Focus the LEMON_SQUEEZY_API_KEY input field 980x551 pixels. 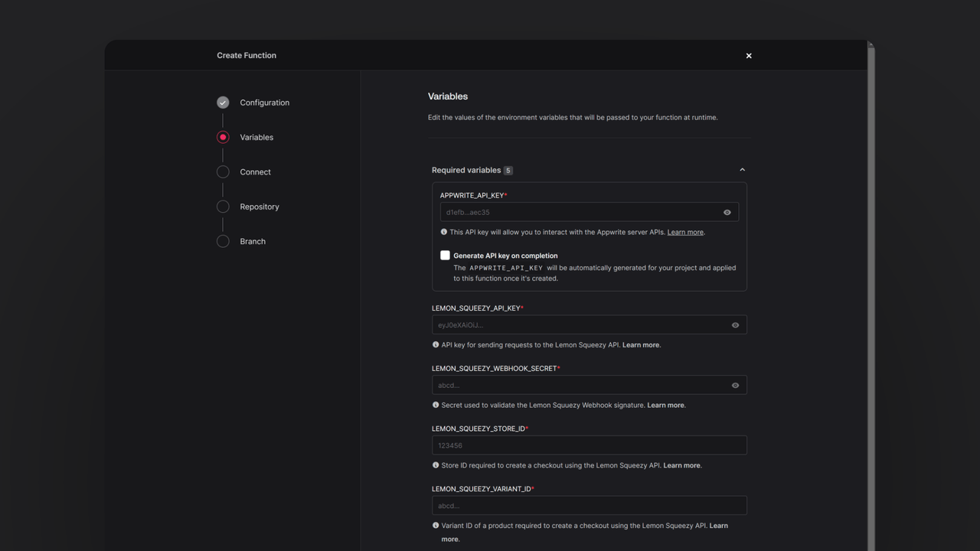click(x=589, y=324)
